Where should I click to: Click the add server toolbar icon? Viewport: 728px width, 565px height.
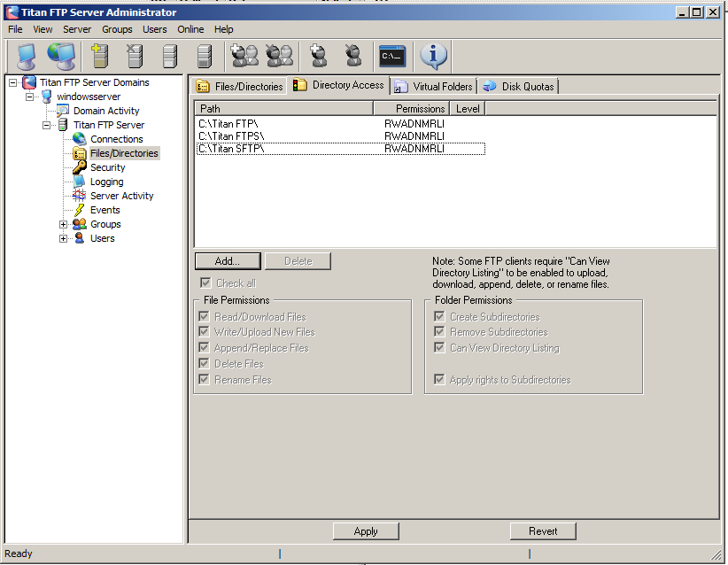tap(100, 56)
